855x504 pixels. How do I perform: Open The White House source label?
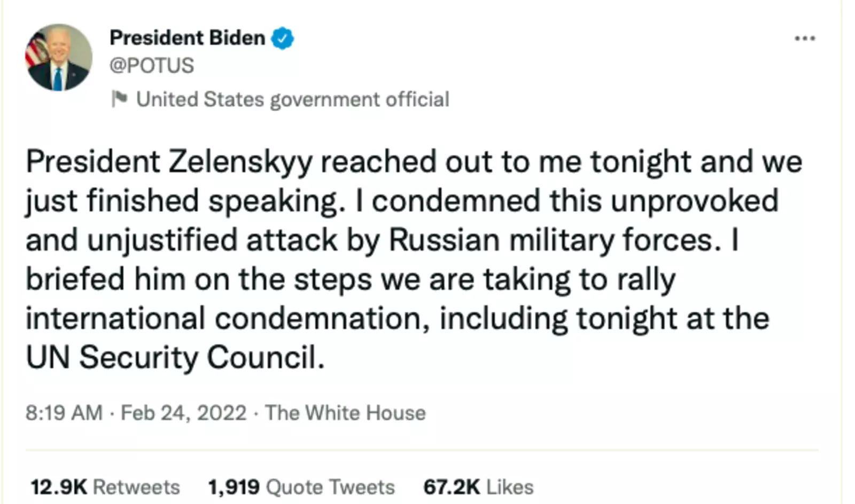(345, 413)
